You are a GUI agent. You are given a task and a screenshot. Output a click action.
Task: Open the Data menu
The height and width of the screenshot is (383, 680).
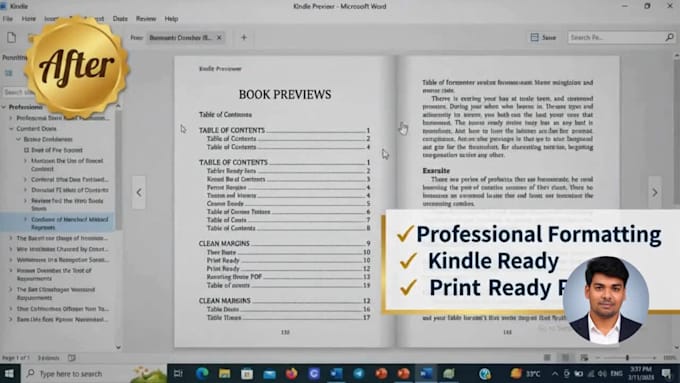tap(120, 19)
